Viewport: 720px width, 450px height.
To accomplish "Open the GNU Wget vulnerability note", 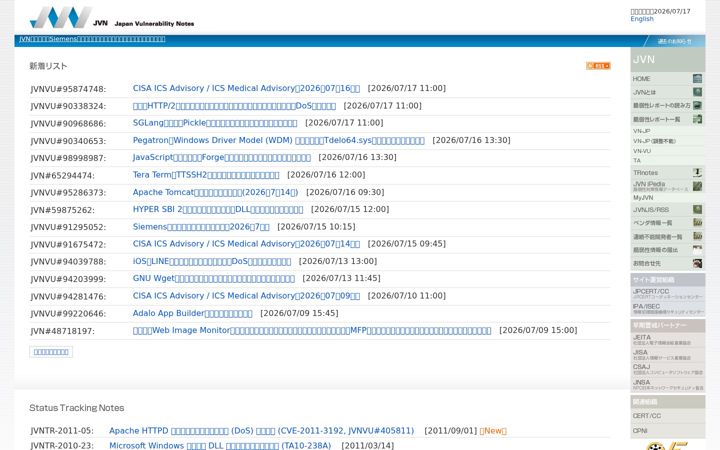I will click(x=214, y=278).
